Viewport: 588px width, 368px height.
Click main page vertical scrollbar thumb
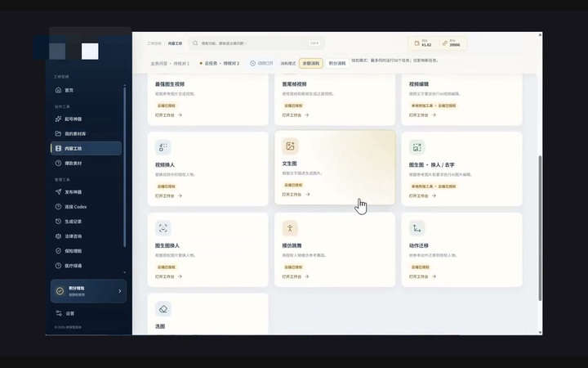pos(540,228)
